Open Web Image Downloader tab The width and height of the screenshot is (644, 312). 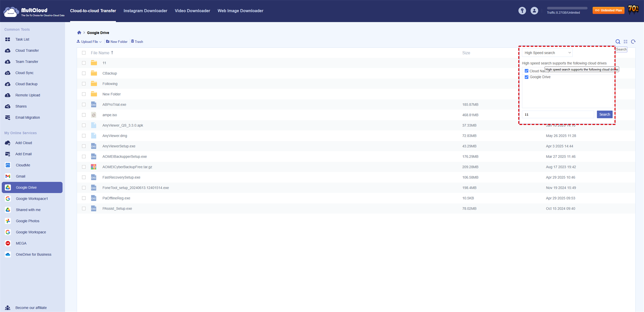[x=240, y=11]
